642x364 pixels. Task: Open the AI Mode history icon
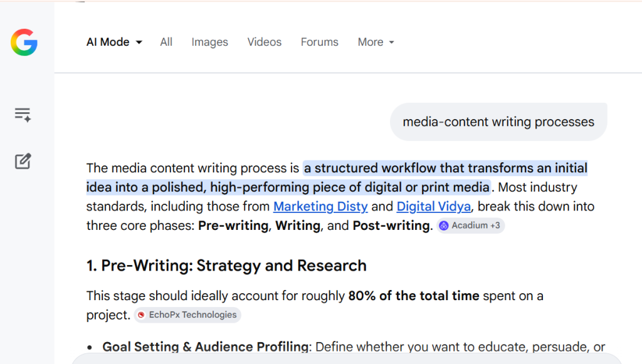(x=23, y=115)
